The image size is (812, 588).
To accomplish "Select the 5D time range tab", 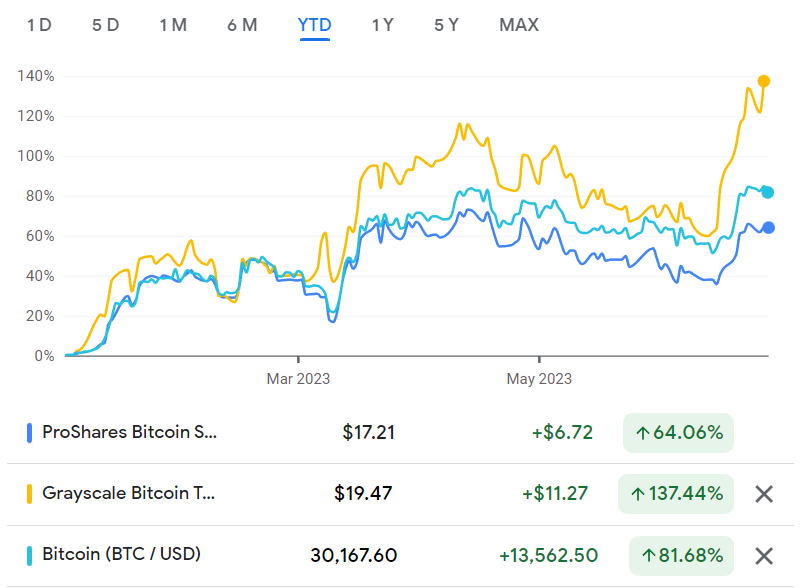I will coord(106,25).
